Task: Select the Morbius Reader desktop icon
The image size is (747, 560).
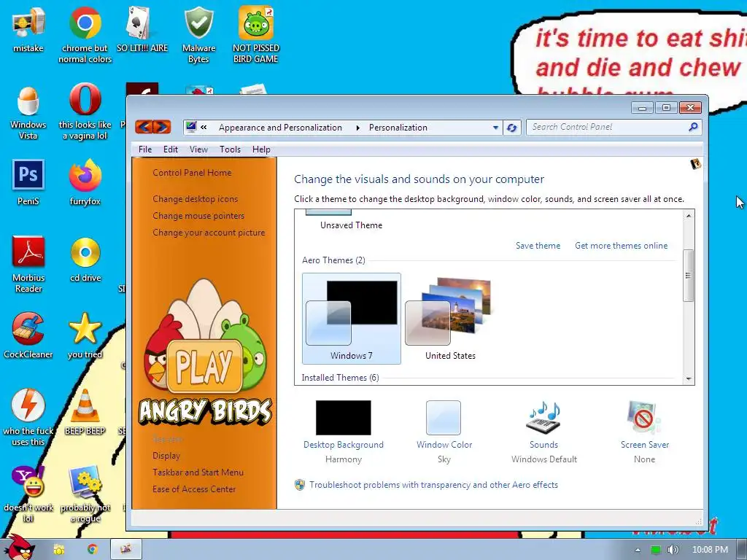Action: tap(28, 264)
